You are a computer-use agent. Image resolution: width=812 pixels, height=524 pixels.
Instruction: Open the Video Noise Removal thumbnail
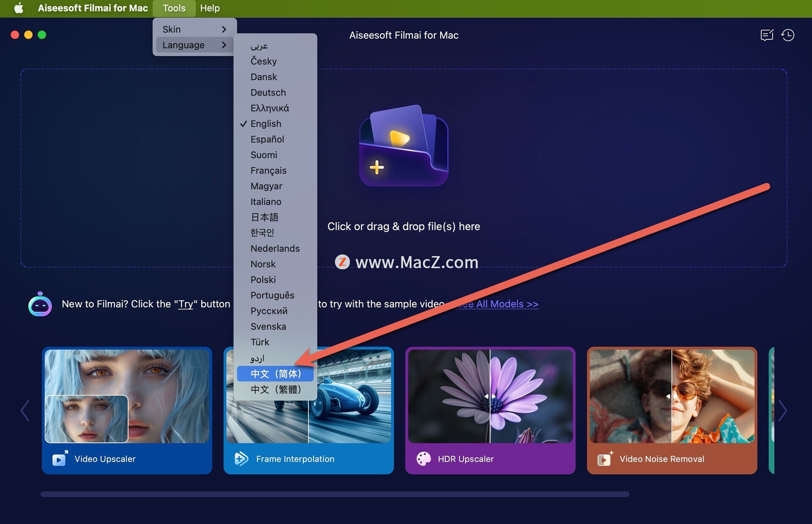(672, 396)
